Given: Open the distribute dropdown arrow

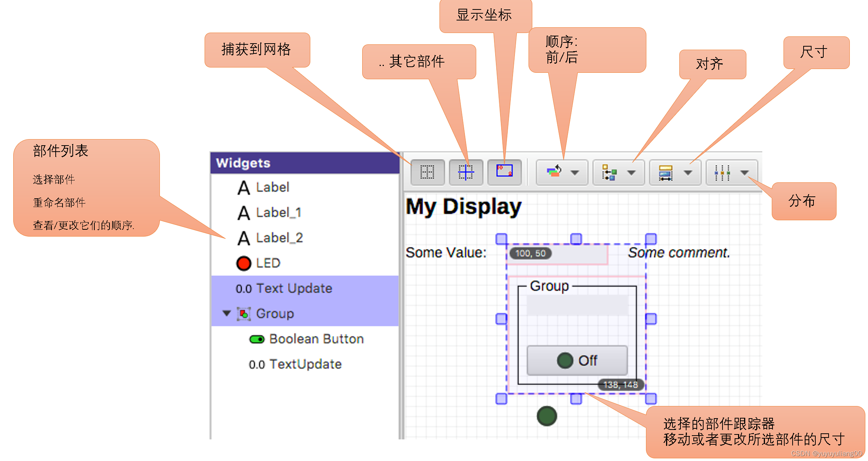Looking at the screenshot, I should point(744,173).
